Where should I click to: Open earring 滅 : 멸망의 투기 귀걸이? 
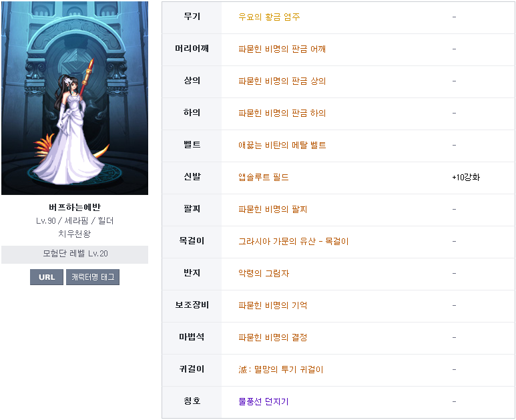281,370
